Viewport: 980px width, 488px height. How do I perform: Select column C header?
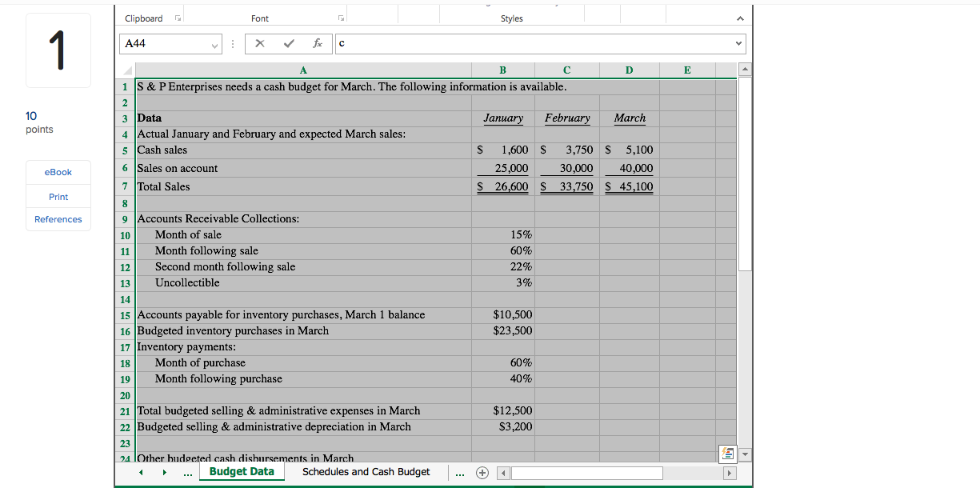click(566, 70)
